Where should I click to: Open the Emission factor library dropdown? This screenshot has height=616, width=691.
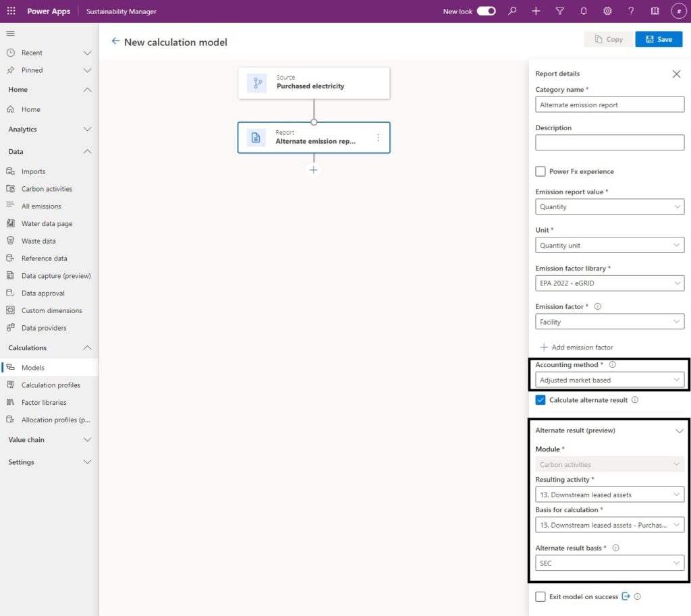609,283
